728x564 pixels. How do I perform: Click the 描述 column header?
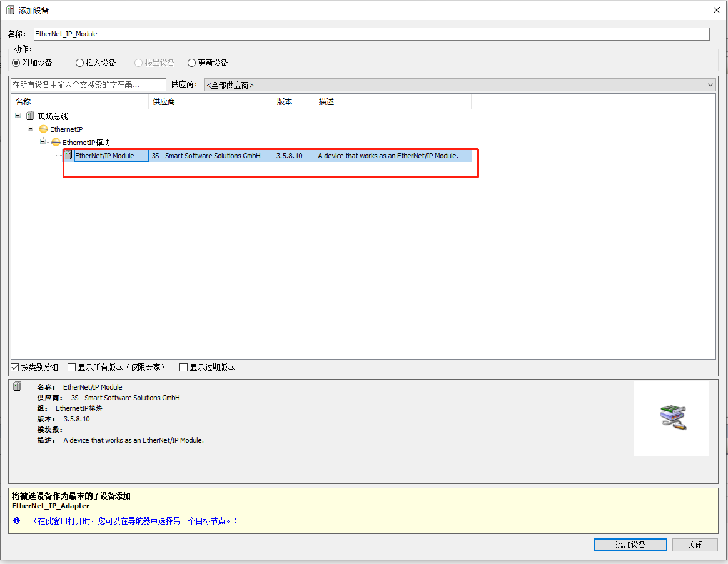pyautogui.click(x=393, y=102)
